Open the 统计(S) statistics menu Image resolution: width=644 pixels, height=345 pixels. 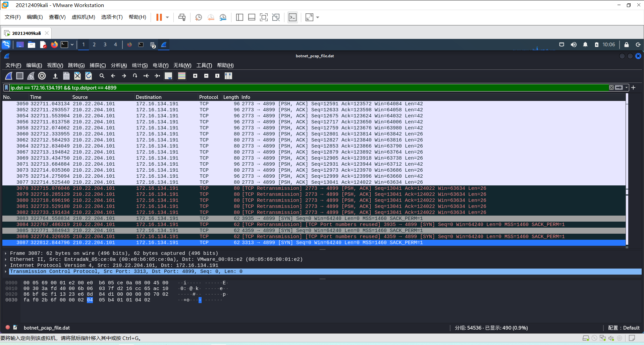click(x=140, y=65)
